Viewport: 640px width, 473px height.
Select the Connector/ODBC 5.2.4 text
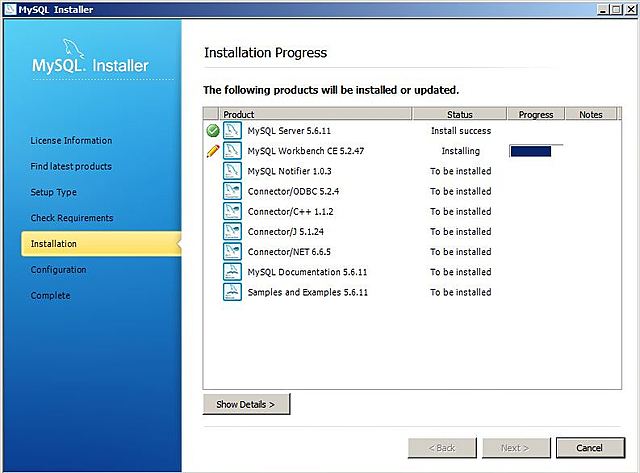pyautogui.click(x=293, y=191)
